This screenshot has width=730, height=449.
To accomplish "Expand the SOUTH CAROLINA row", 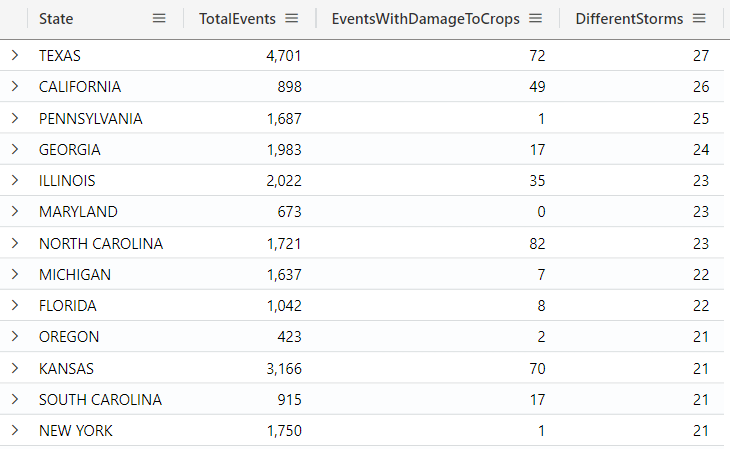I will [x=15, y=400].
